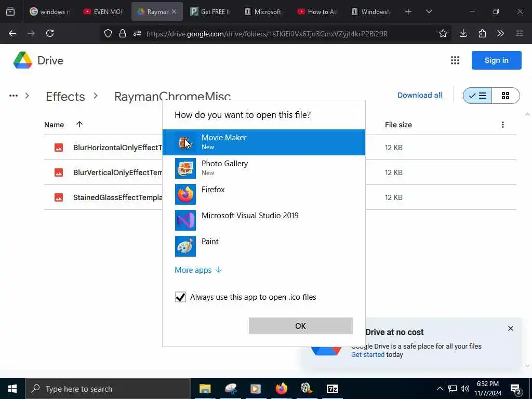Bookmark this page with the star

click(x=443, y=33)
